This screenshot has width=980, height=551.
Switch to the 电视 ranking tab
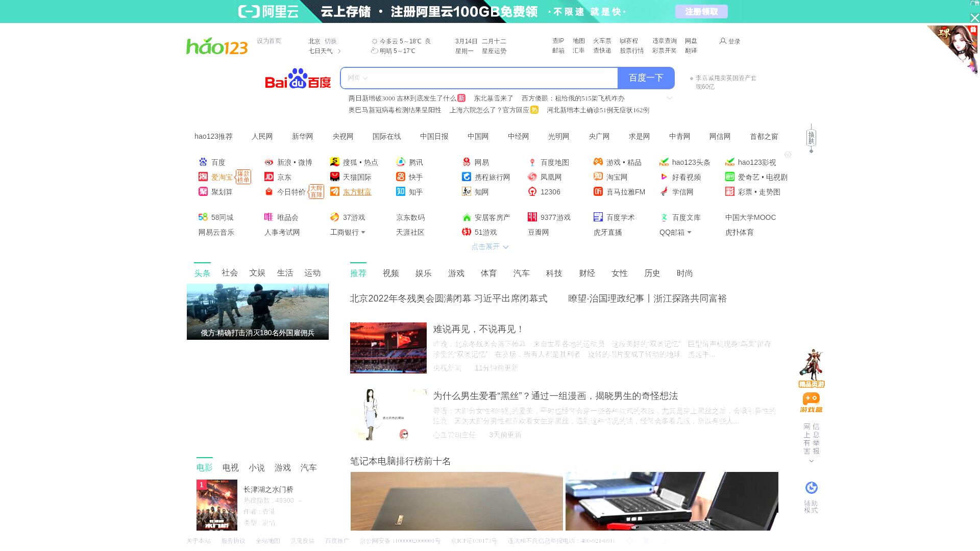coord(231,468)
